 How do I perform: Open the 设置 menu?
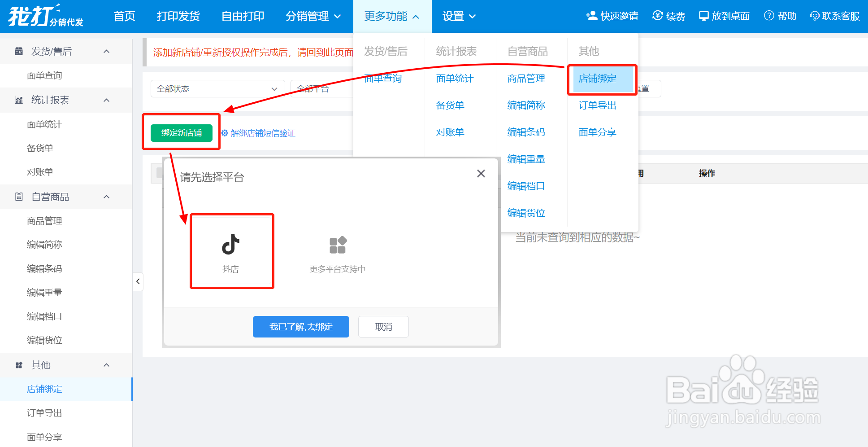click(x=459, y=16)
